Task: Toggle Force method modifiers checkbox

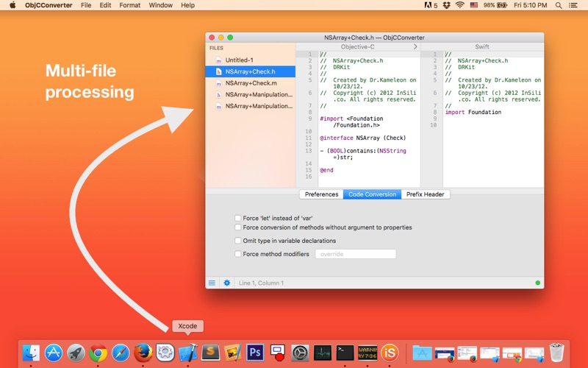Action: pos(237,254)
